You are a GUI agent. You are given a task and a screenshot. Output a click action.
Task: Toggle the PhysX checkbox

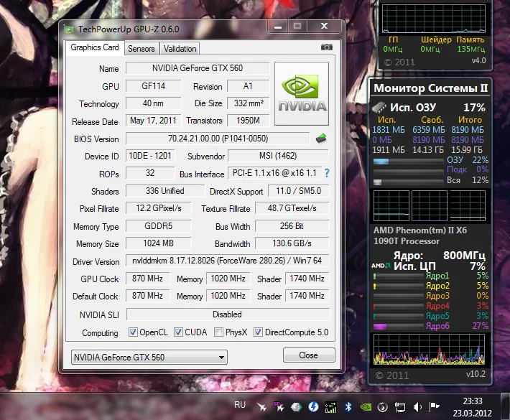click(x=218, y=332)
